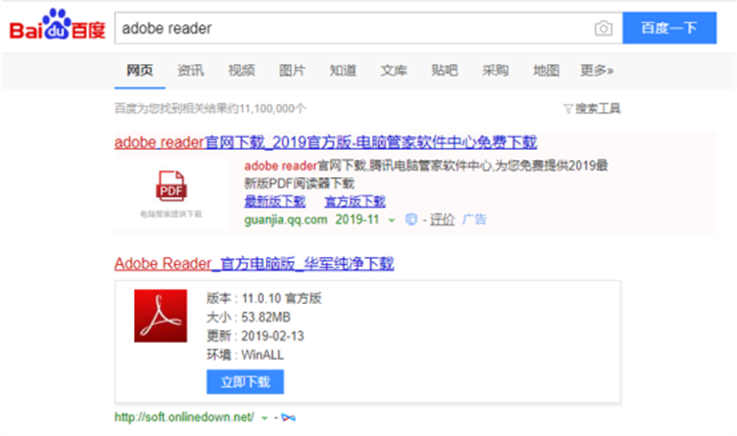This screenshot has height=436, width=737.
Task: Click the 立即下载 download button
Action: point(245,381)
